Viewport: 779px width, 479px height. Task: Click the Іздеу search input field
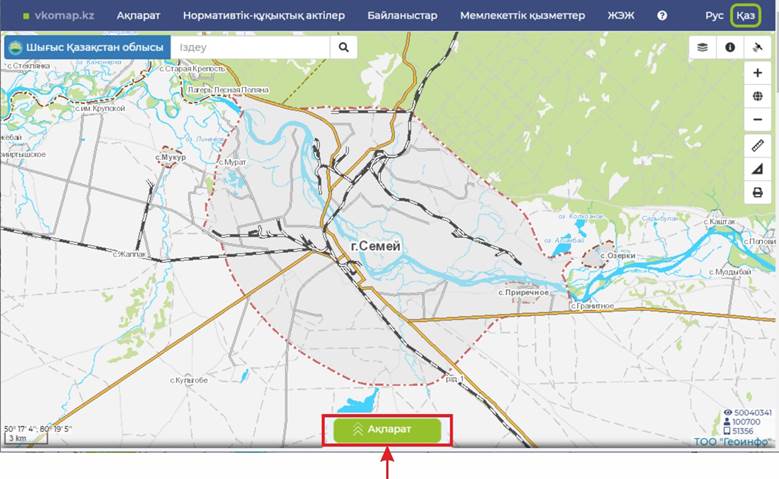[250, 47]
